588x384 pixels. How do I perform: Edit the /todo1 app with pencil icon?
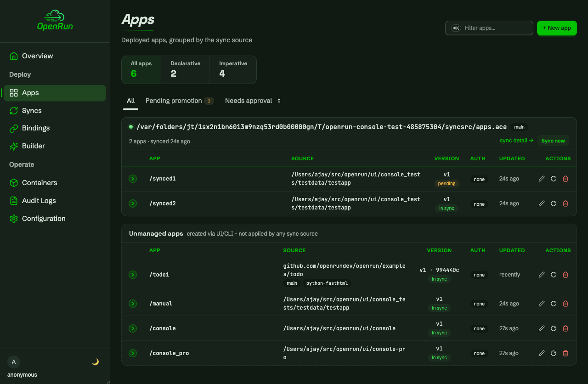tap(542, 275)
